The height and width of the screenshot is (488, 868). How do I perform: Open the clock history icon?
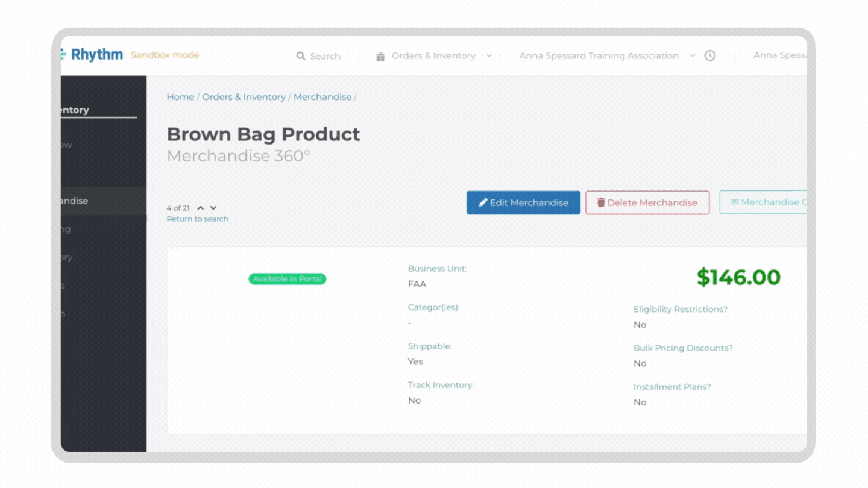point(710,55)
